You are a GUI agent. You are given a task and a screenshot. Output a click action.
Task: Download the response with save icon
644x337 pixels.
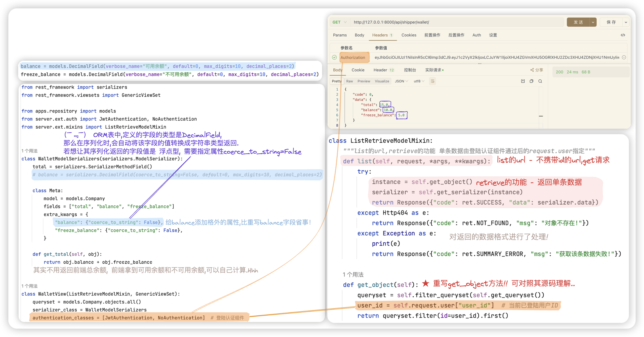523,81
